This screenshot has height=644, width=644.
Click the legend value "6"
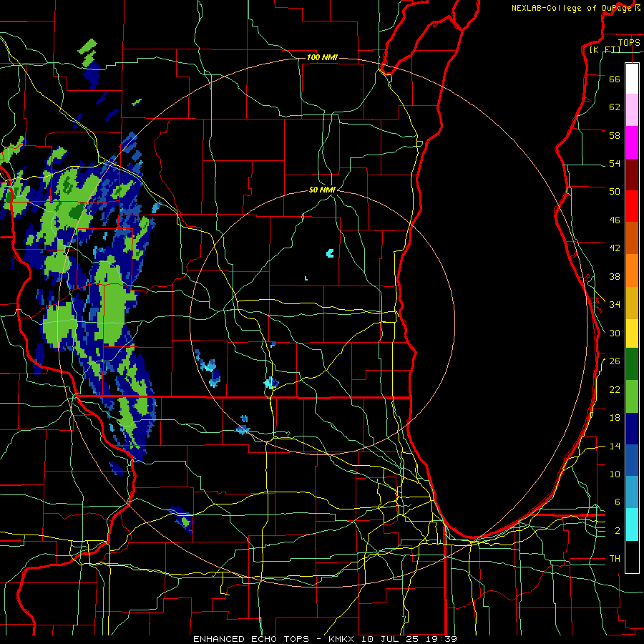(618, 502)
